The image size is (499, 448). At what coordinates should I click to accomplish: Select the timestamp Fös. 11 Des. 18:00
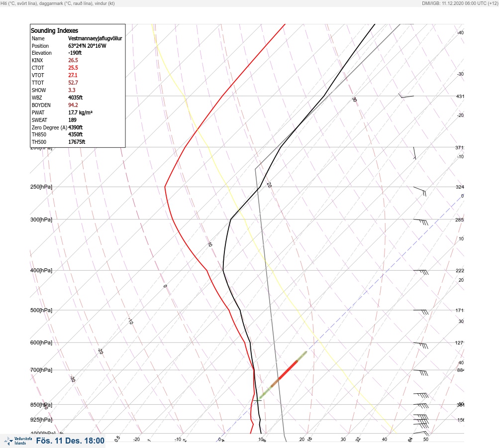point(70,441)
